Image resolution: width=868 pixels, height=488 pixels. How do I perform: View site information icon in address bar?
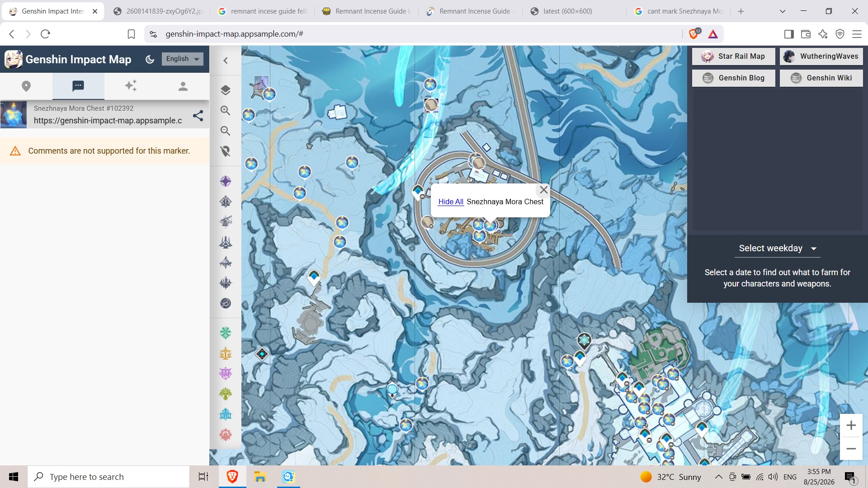[x=153, y=34]
